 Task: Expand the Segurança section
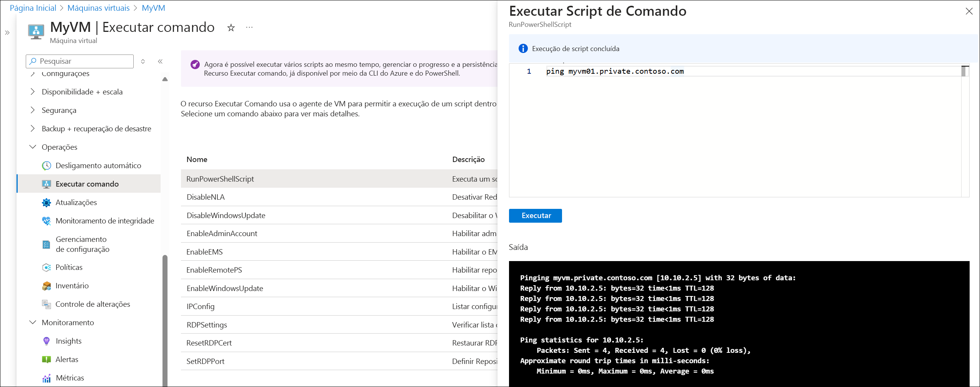[33, 110]
